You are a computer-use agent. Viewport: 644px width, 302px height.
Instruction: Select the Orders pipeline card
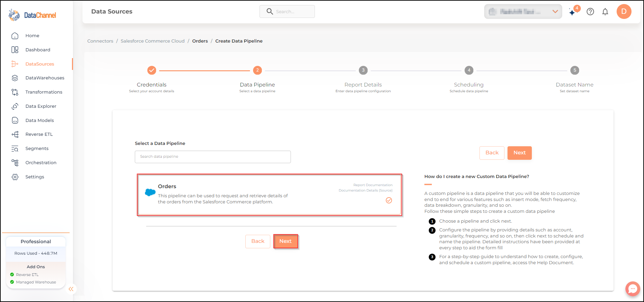pos(269,195)
